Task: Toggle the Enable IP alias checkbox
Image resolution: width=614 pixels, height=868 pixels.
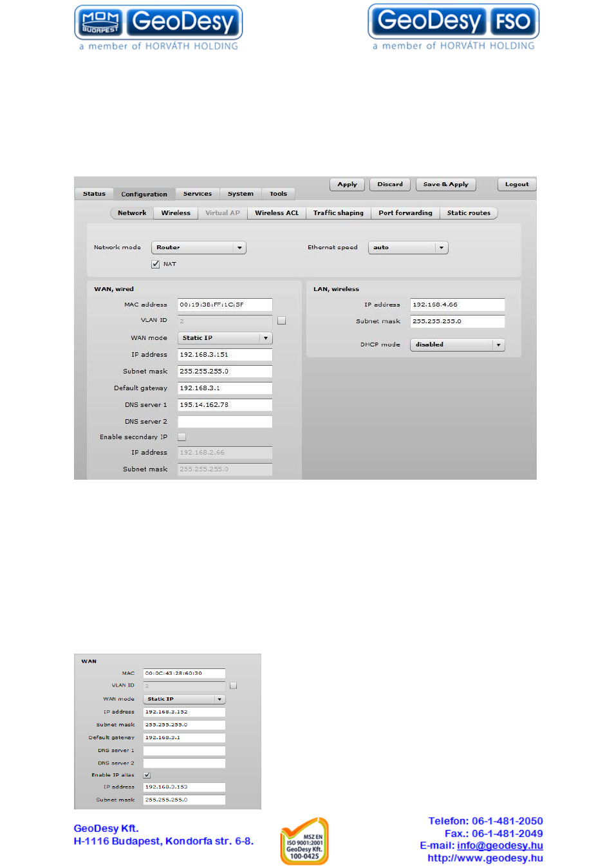Action: click(147, 775)
